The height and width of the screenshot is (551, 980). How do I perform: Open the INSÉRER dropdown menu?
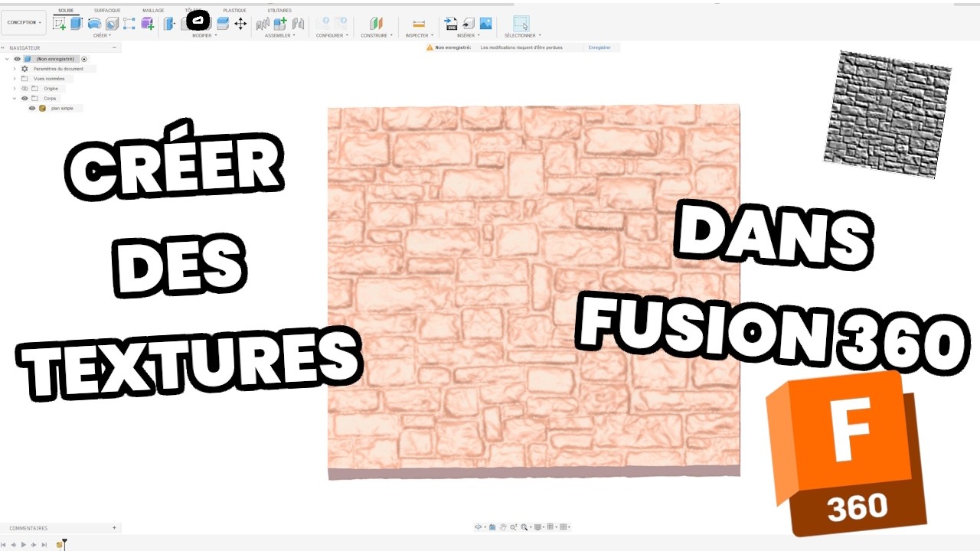(468, 35)
